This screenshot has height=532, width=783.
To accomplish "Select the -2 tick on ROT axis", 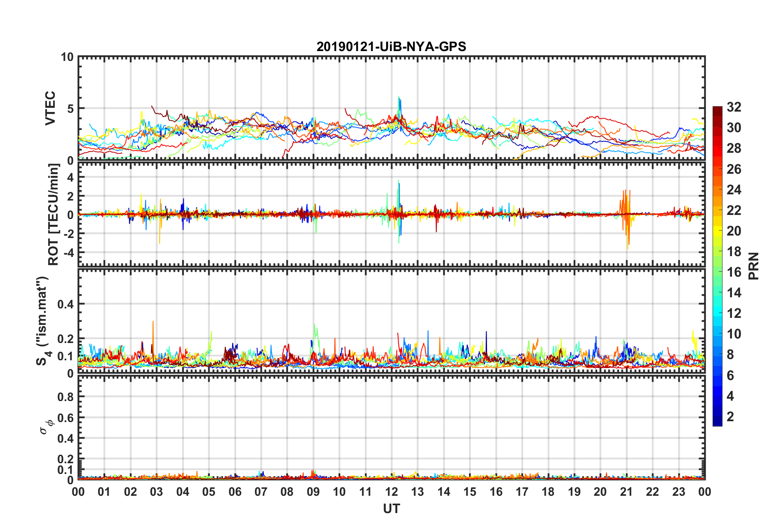I will point(68,233).
